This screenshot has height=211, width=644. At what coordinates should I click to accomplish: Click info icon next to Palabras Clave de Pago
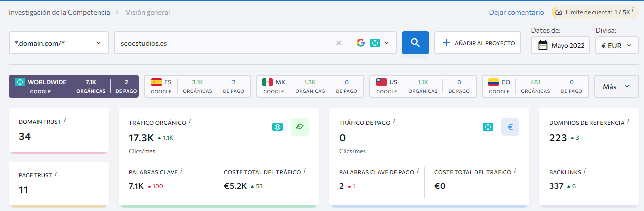[x=418, y=171]
